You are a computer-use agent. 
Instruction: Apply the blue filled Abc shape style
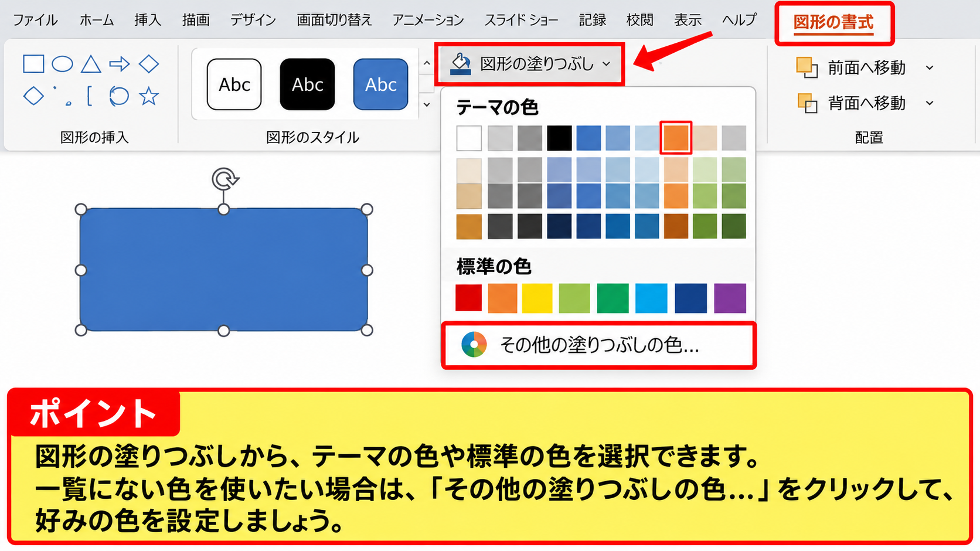pyautogui.click(x=381, y=84)
